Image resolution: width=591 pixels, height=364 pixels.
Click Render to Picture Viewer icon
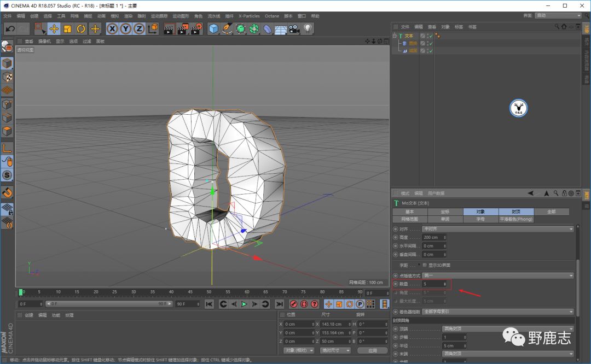(182, 29)
